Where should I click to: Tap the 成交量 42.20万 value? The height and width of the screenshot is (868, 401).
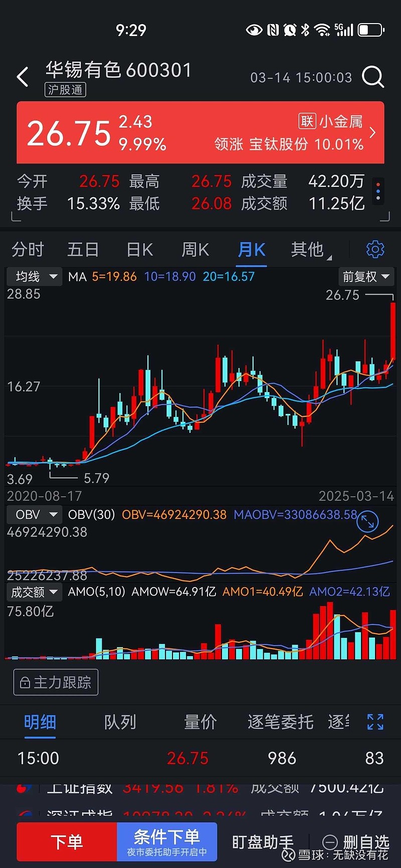click(x=336, y=181)
